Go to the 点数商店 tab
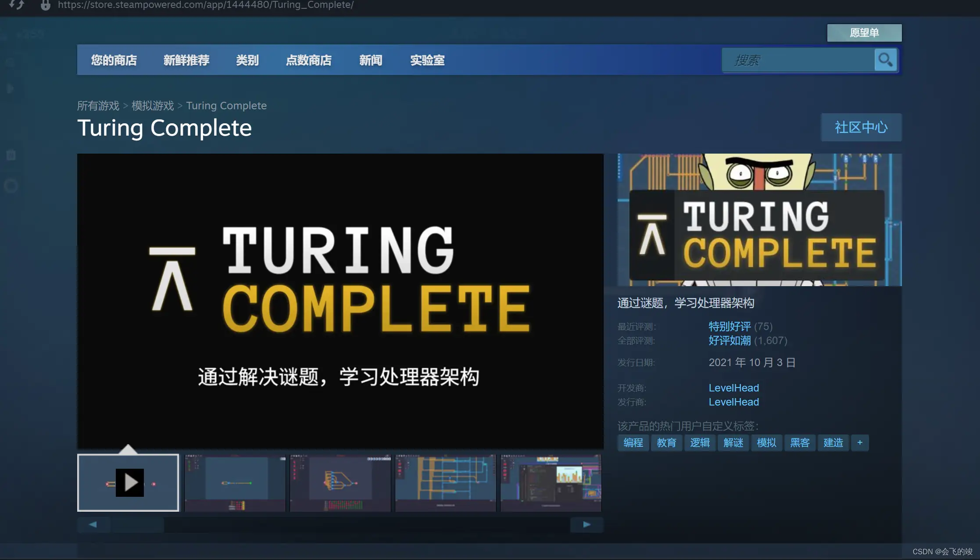980x560 pixels. click(x=309, y=60)
